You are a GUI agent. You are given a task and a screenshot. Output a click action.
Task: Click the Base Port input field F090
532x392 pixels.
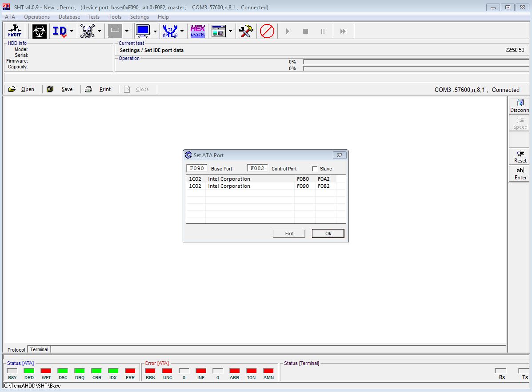click(x=197, y=168)
